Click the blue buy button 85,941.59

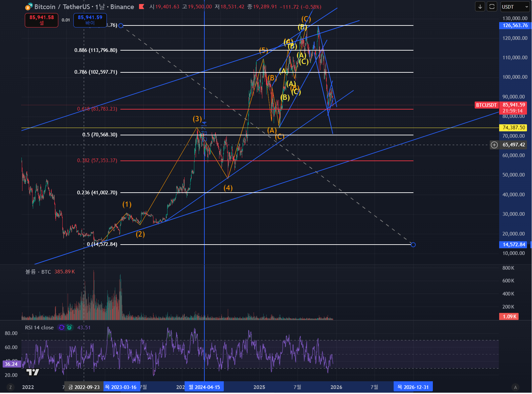(90, 20)
